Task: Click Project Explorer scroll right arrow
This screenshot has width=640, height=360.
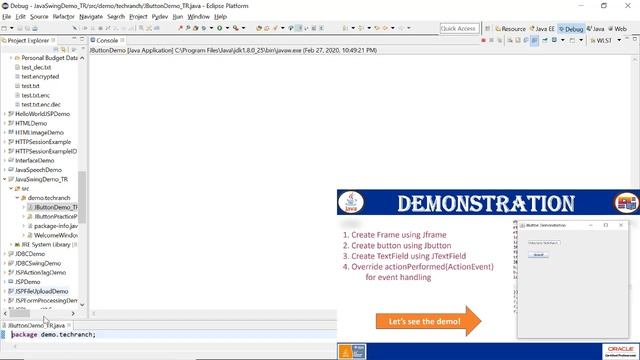Action: (73, 313)
